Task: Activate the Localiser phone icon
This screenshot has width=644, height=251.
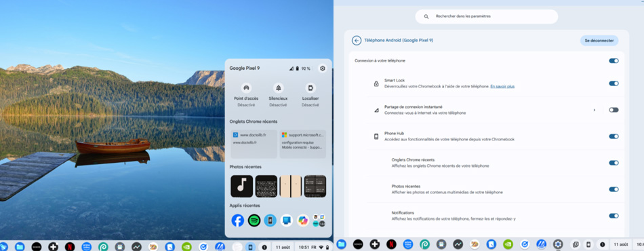Action: (310, 88)
